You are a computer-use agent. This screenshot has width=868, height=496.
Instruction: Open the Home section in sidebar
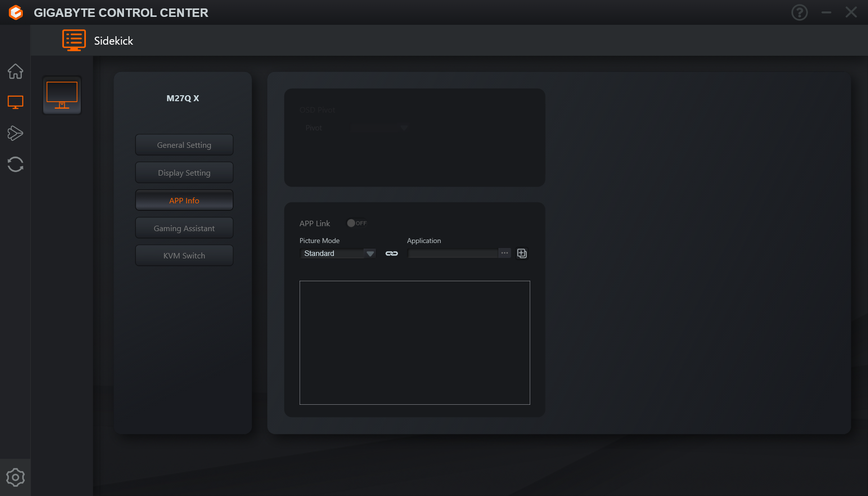point(15,71)
